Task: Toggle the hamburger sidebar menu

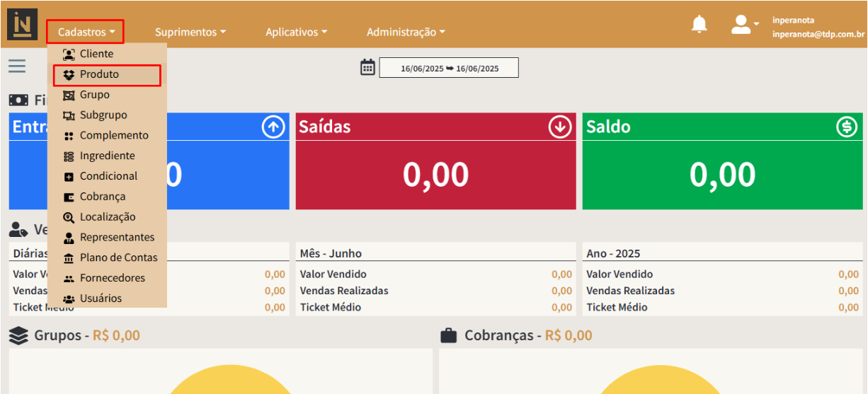Action: [x=17, y=66]
